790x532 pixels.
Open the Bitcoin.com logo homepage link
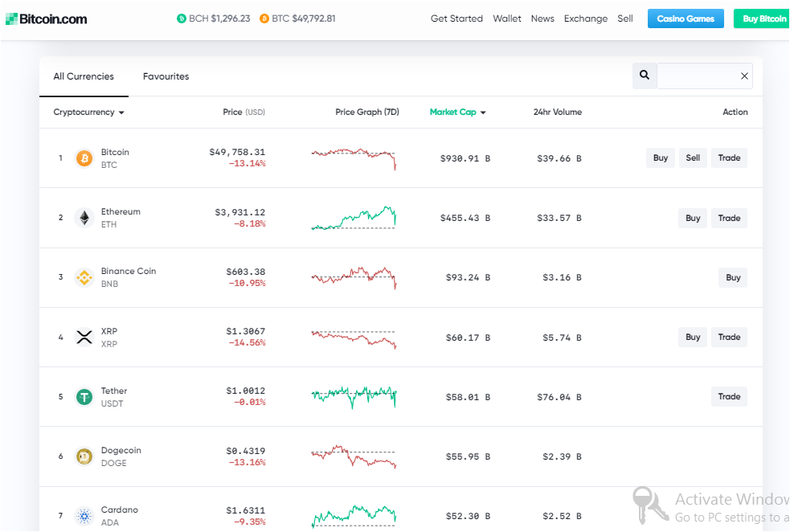pos(47,19)
